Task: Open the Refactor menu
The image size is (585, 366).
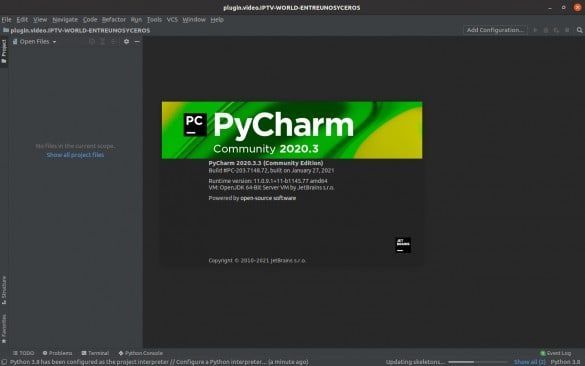Action: pyautogui.click(x=114, y=19)
